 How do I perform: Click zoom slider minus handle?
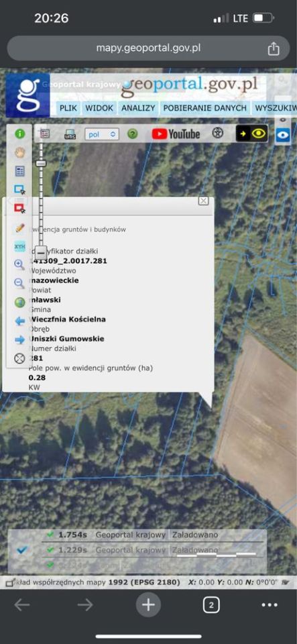(41, 252)
